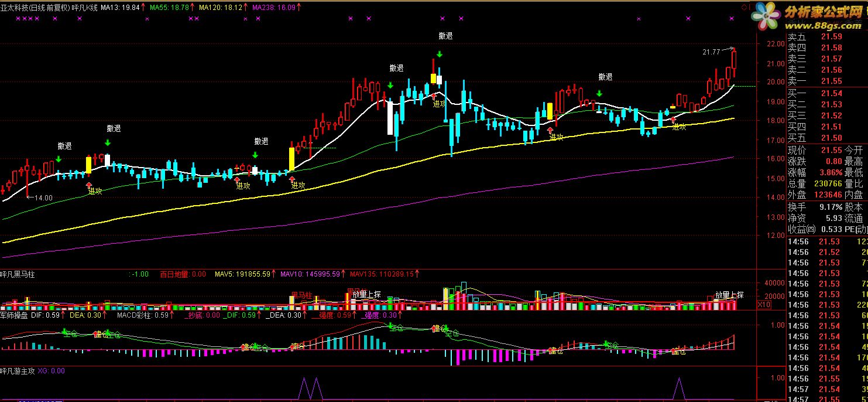Click the 40000 volume axis label
868x402 pixels.
775,282
